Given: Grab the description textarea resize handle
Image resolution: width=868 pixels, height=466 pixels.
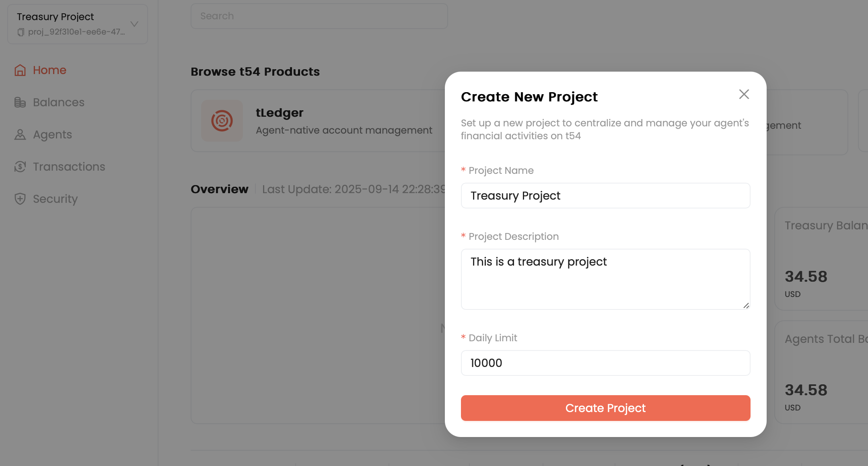Looking at the screenshot, I should click(746, 306).
